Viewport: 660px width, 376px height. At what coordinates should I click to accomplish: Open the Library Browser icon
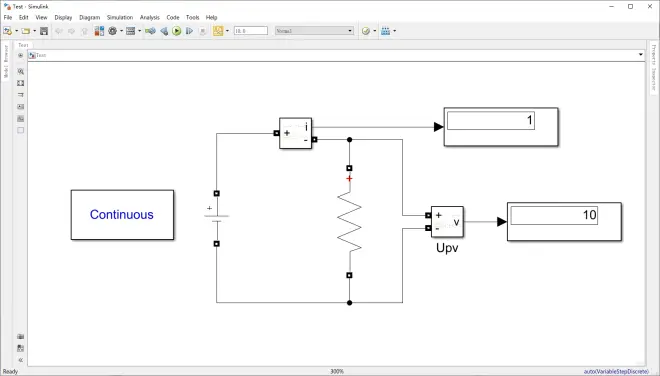pos(99,31)
